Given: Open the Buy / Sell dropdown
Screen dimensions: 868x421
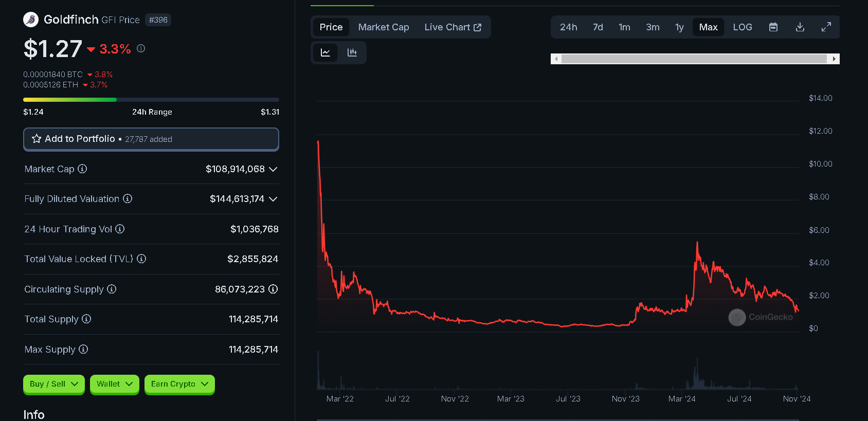Looking at the screenshot, I should tap(54, 384).
